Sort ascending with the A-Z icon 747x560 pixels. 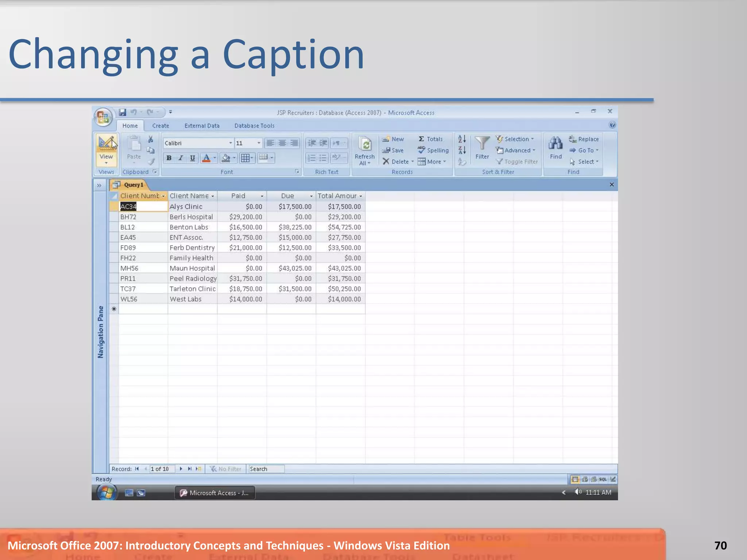[x=462, y=139]
